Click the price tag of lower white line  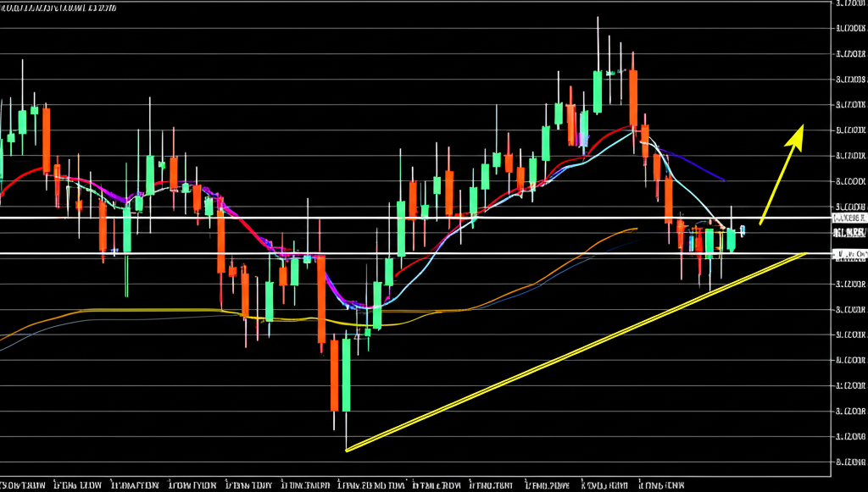[849, 254]
